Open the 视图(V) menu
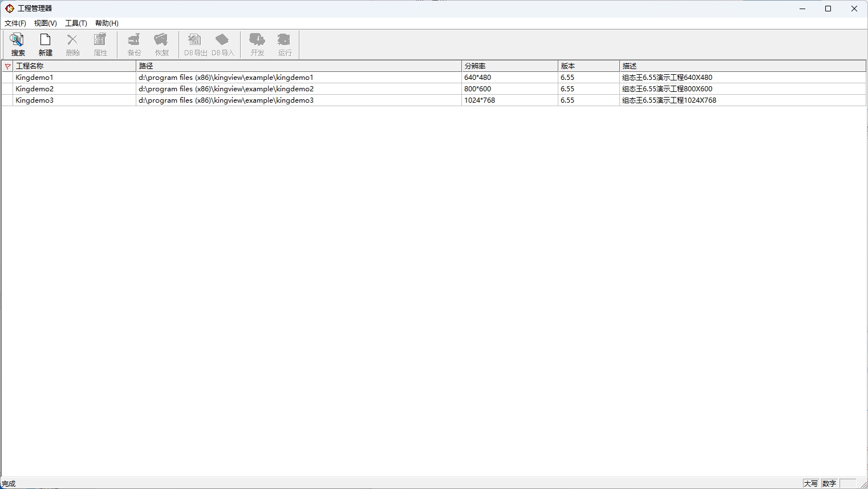 point(46,23)
